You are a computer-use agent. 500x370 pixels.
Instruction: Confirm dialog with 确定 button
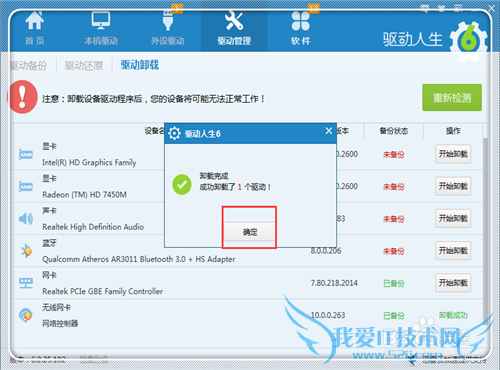tap(250, 231)
